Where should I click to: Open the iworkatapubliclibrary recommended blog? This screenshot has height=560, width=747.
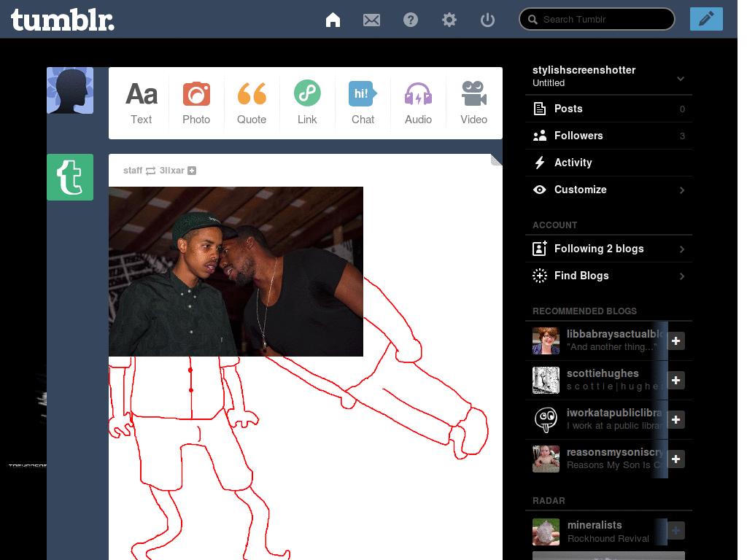[x=614, y=413]
